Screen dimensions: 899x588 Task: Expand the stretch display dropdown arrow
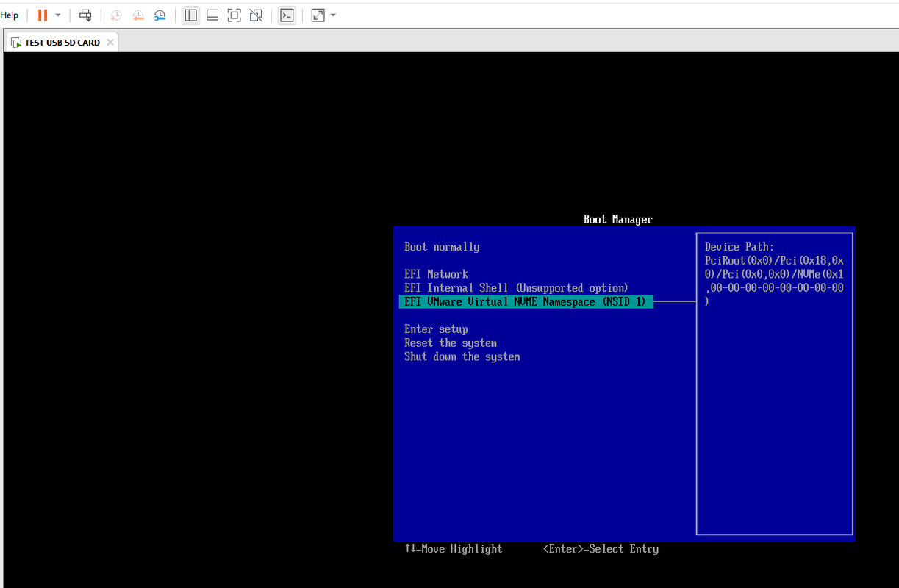pos(334,15)
